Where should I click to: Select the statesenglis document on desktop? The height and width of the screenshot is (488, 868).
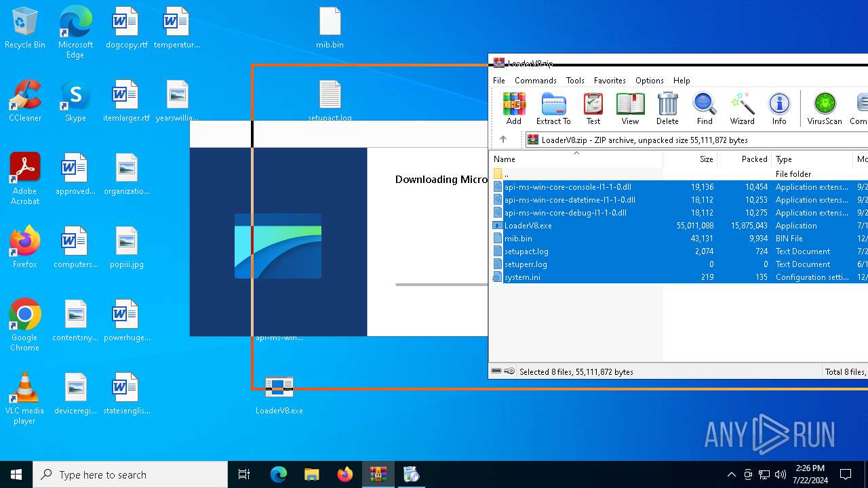point(126,394)
